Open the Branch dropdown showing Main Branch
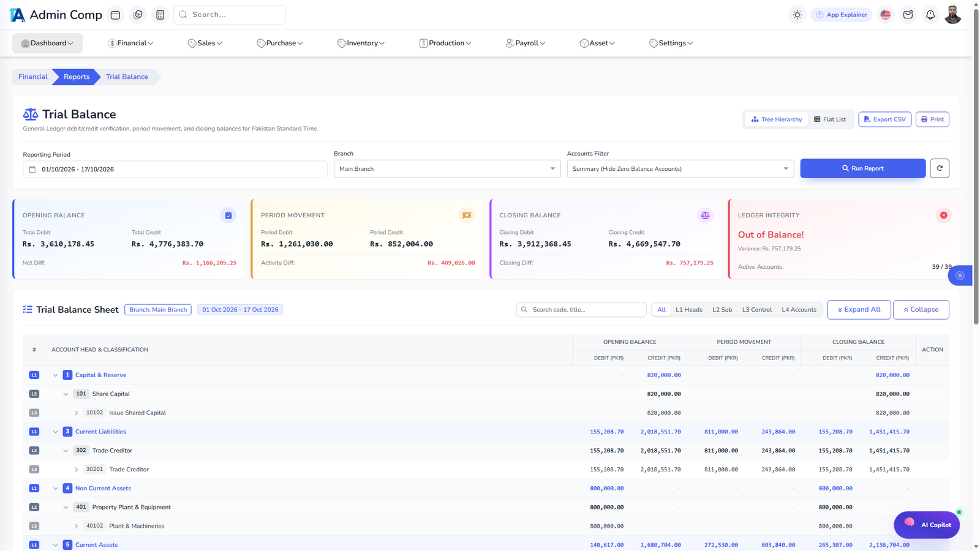The image size is (980, 551). coord(447,169)
